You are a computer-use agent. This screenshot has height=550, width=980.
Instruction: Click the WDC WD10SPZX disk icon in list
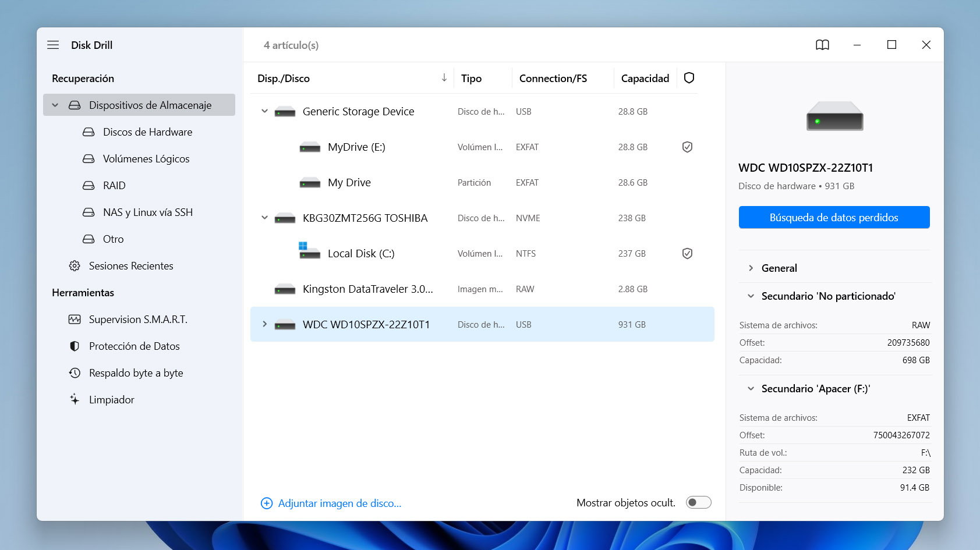(x=285, y=325)
